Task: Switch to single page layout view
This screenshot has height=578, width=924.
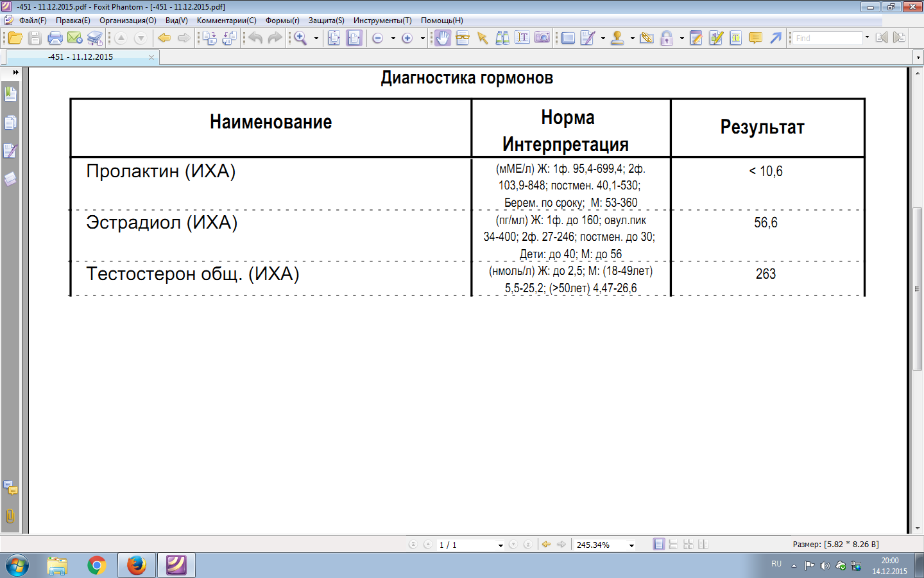Action: (659, 545)
